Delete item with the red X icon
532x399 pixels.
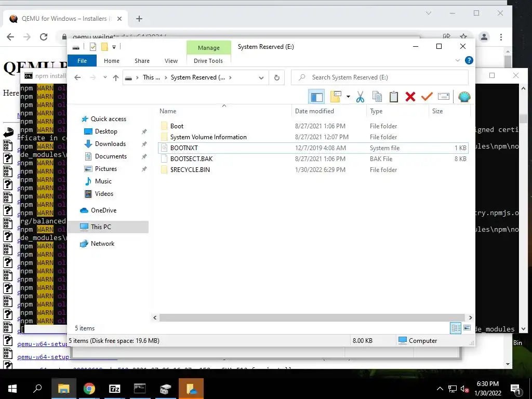click(x=410, y=97)
